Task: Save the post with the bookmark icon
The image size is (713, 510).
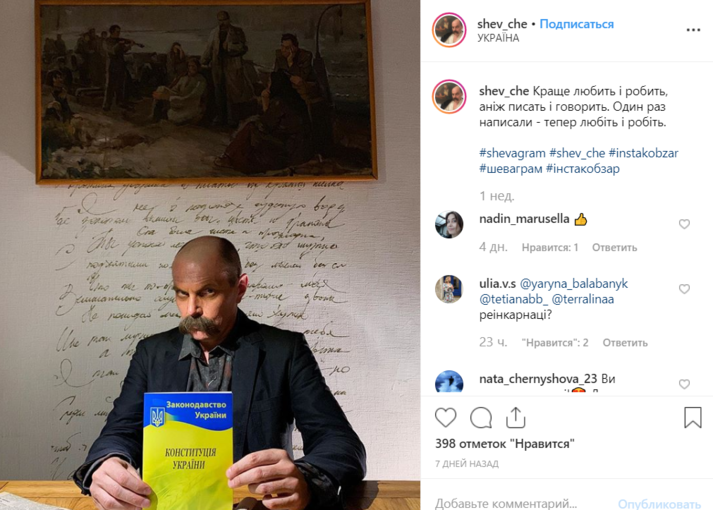Action: [693, 417]
